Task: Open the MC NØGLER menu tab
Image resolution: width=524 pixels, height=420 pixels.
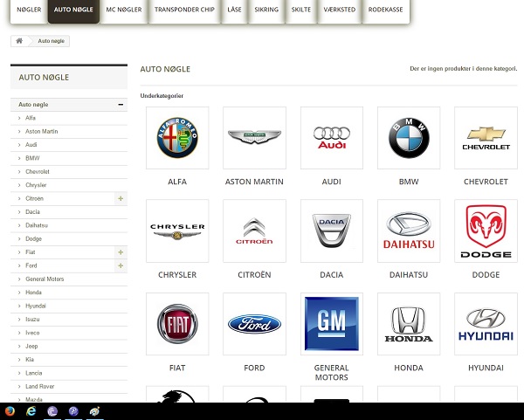Action: point(124,10)
